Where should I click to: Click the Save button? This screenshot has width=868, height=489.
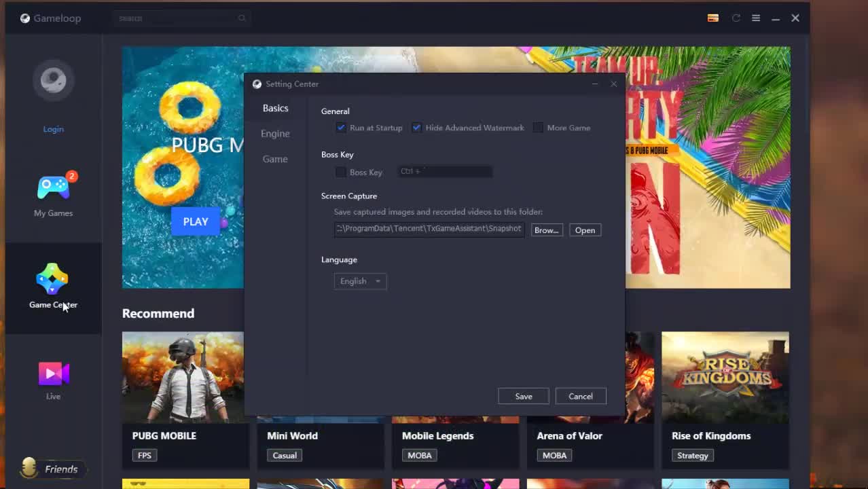[524, 396]
